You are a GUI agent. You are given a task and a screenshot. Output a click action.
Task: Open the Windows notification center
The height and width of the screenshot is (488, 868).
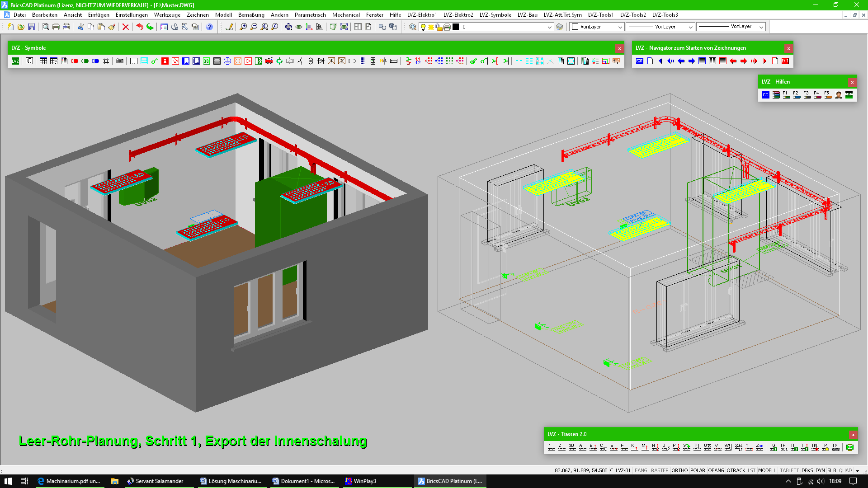click(x=853, y=481)
